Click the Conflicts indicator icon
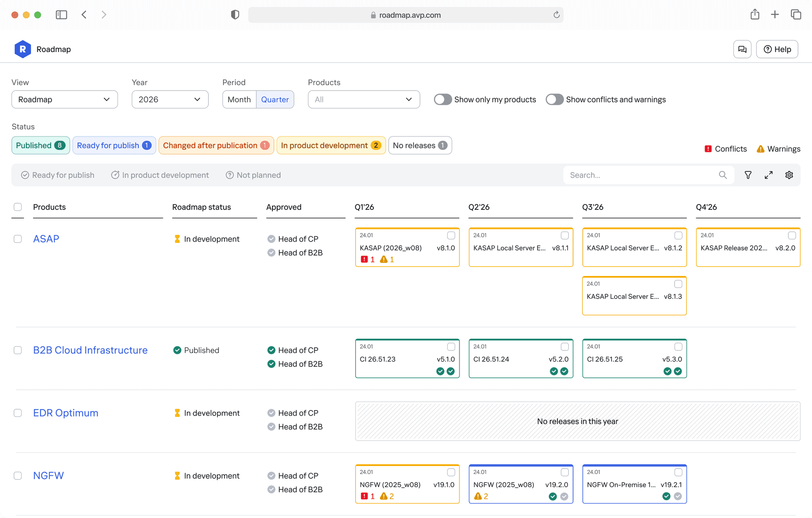Screen dimensions: 812x518 [708, 149]
